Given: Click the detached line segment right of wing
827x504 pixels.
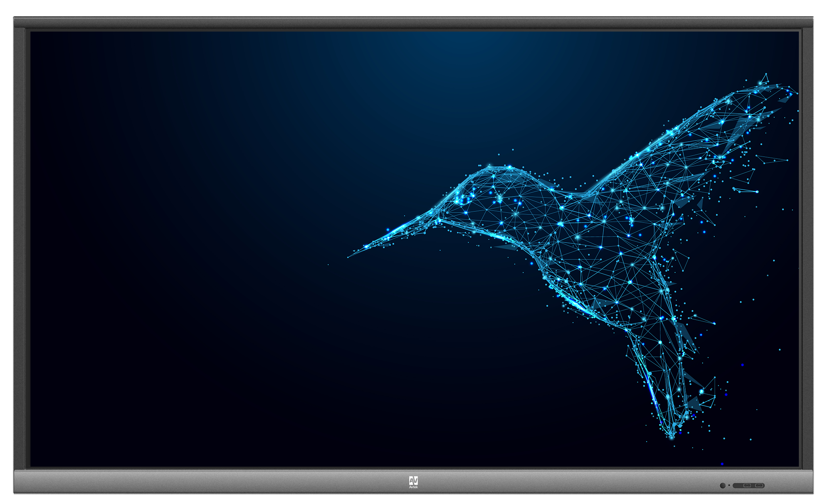Looking at the screenshot, I should tap(746, 191).
